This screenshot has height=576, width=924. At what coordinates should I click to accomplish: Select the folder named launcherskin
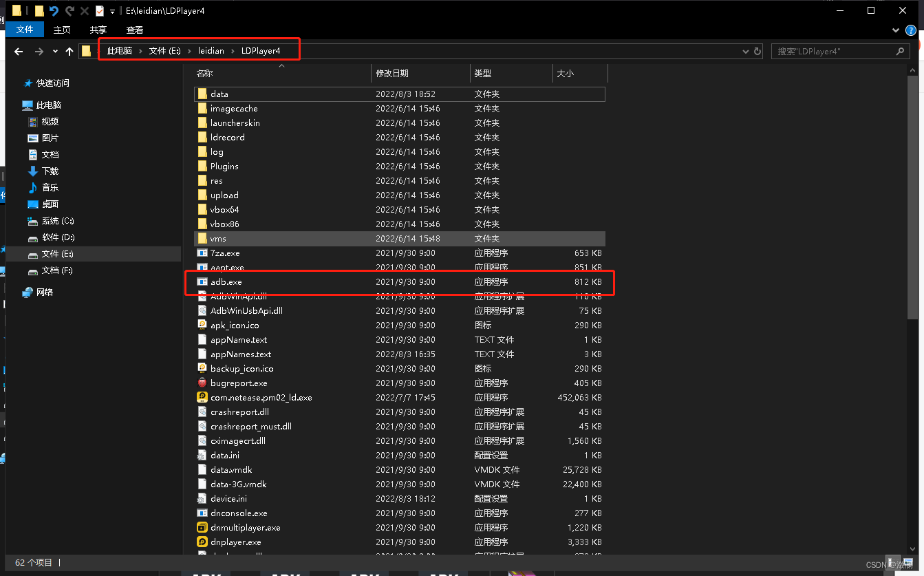coord(235,122)
